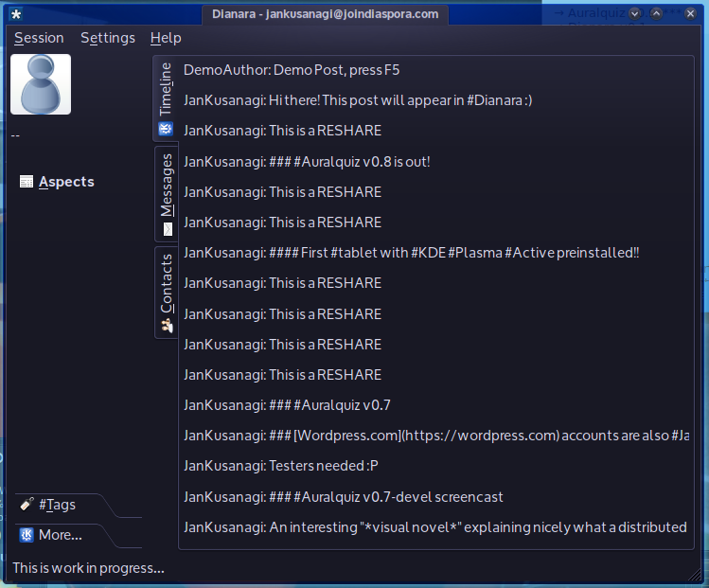Select the 'v0.7-devel screencast' post

436,497
